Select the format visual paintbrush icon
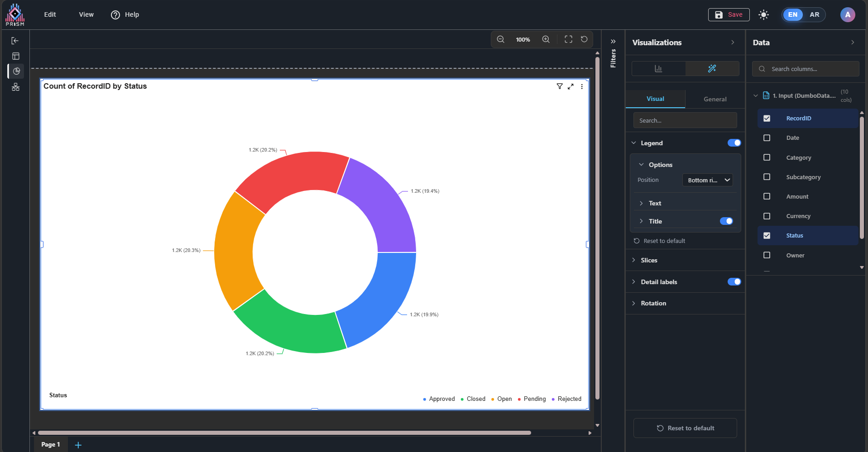Screen dimensions: 868x452 tap(712, 69)
